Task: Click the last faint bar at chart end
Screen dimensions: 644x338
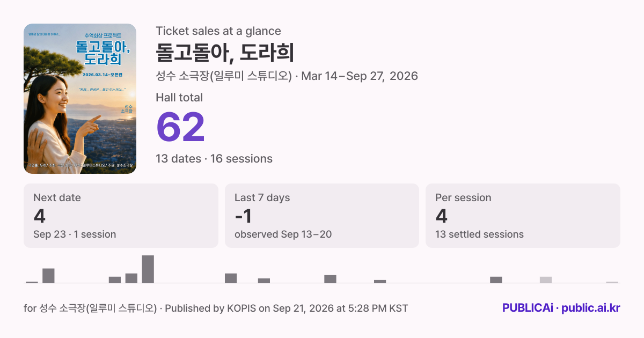Action: [x=612, y=282]
